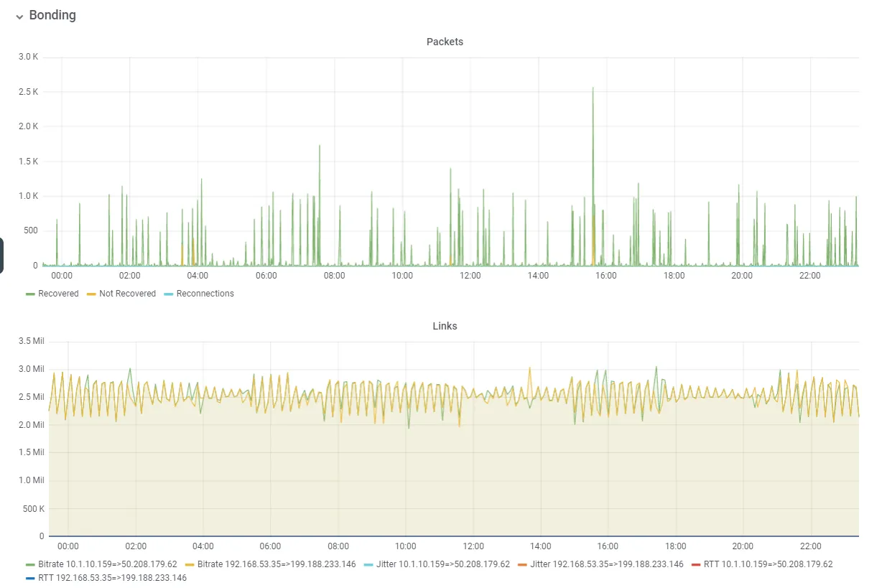Open the Links panel title menu
Image resolution: width=882 pixels, height=588 pixels.
pos(445,326)
